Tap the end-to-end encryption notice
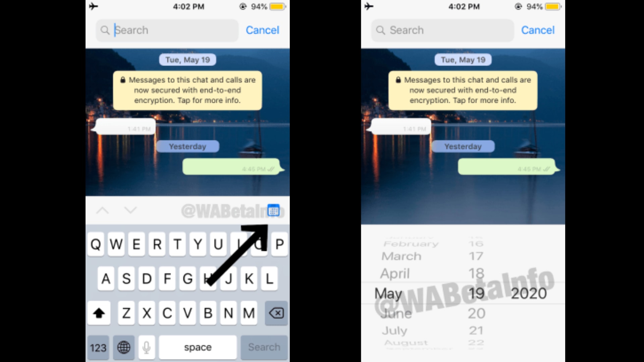644x362 pixels. tap(188, 90)
